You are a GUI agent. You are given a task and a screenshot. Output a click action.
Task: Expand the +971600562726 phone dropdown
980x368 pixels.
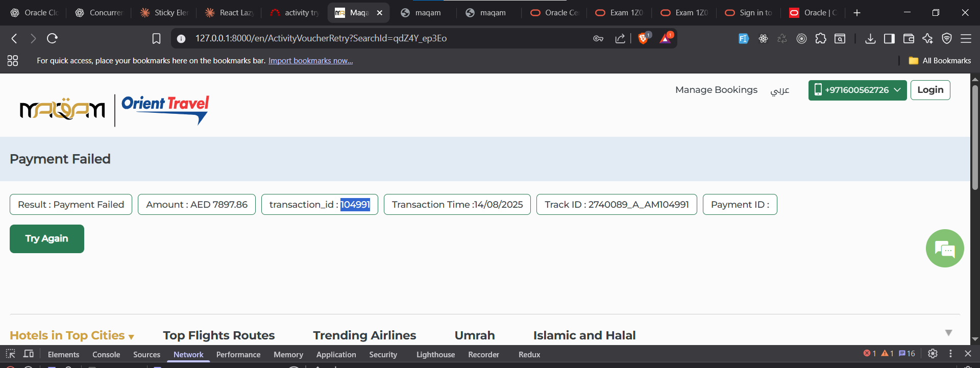[857, 90]
